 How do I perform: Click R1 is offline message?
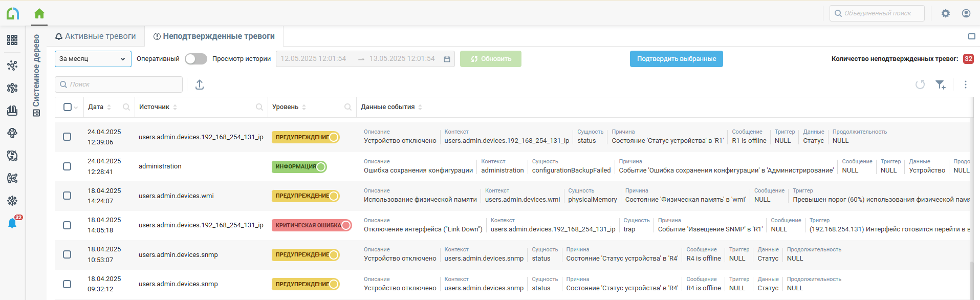click(x=749, y=141)
